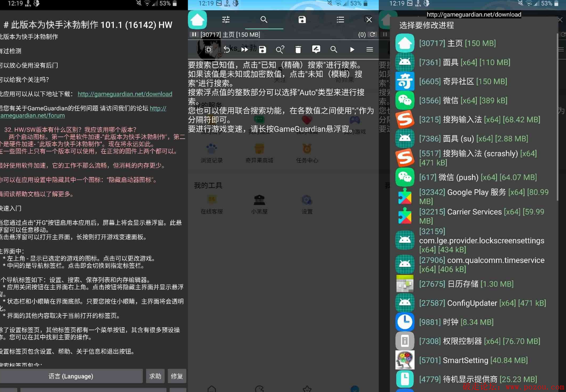The height and width of the screenshot is (392, 566).
Task: Choose the ConfigUpdater process
Action: (x=474, y=303)
